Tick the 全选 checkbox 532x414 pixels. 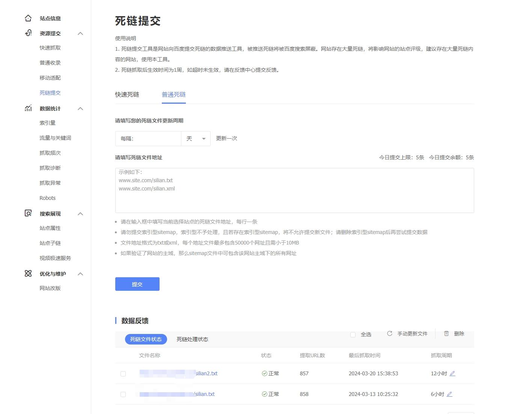pos(353,334)
